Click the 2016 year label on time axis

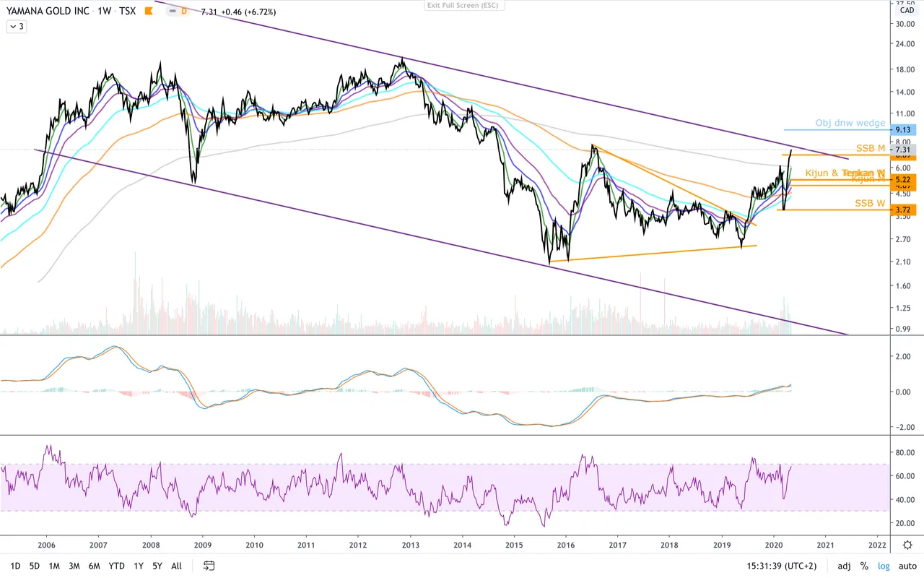(x=566, y=545)
